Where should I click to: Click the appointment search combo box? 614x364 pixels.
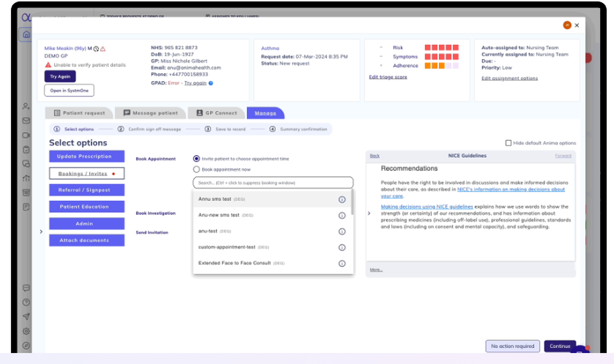(273, 183)
